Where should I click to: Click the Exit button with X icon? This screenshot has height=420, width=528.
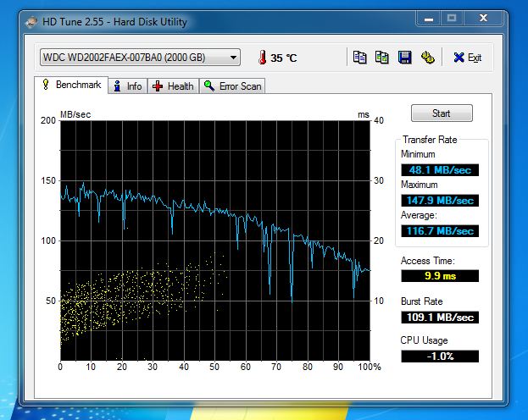pos(467,58)
